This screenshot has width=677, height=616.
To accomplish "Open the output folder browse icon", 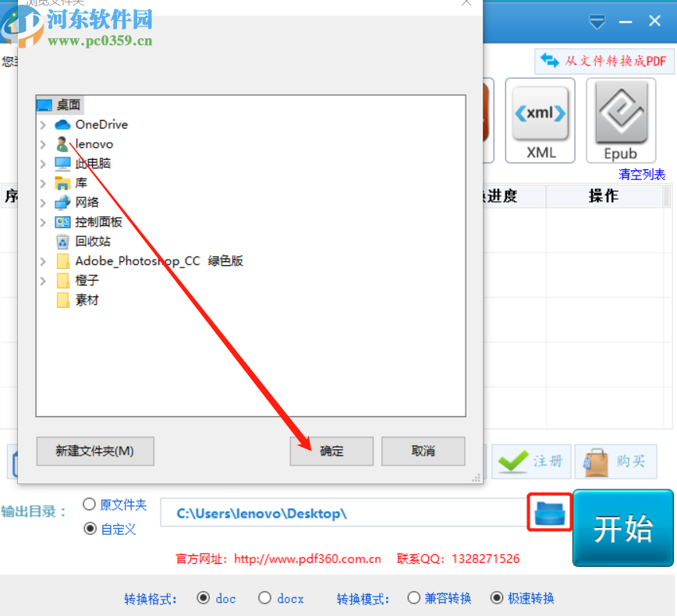I will point(550,512).
